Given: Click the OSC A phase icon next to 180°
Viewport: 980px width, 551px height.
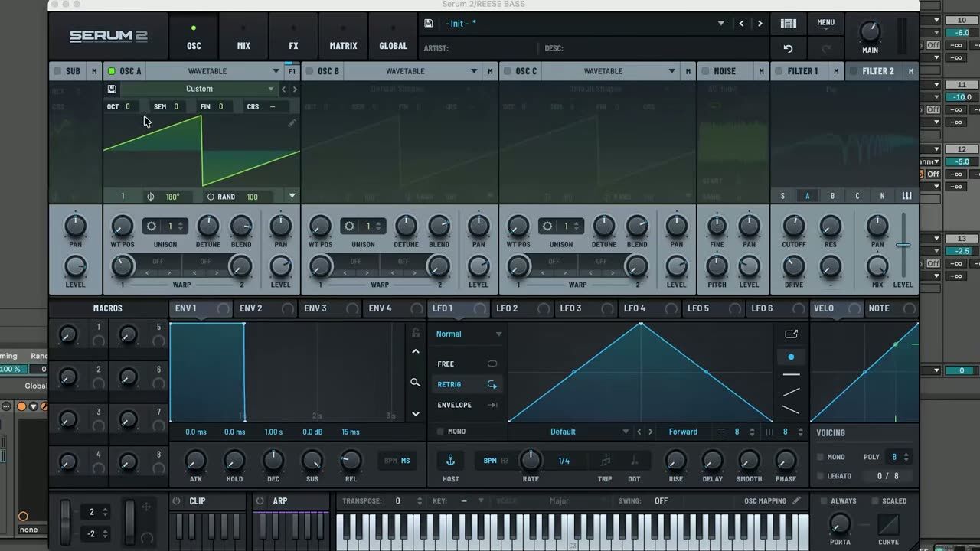Looking at the screenshot, I should [150, 197].
